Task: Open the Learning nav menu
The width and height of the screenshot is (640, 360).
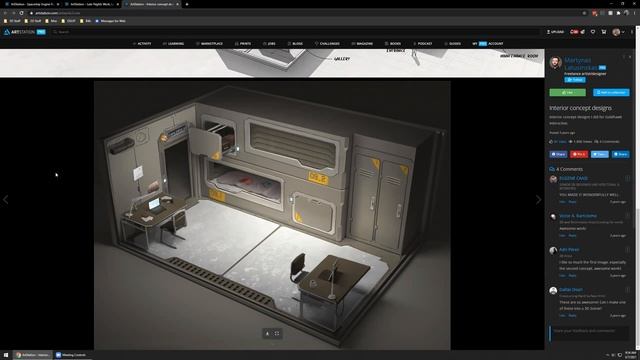Action: click(173, 44)
